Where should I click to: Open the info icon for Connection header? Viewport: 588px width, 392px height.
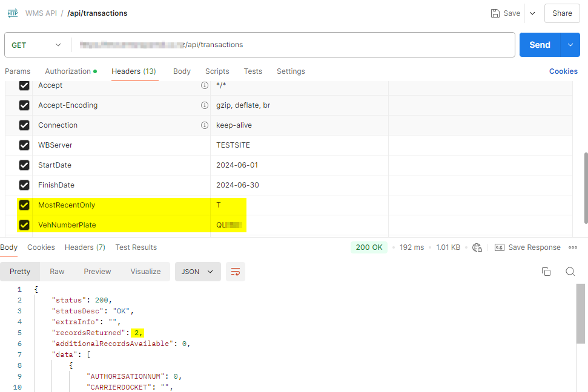pos(204,125)
